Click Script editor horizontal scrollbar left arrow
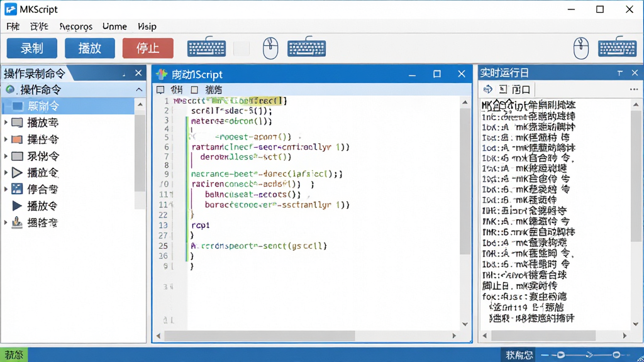This screenshot has width=644, height=362. 158,336
